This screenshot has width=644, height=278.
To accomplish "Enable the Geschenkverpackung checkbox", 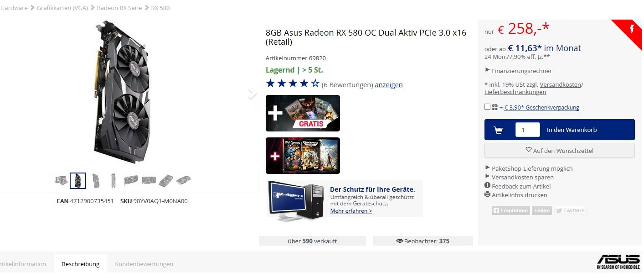I will pos(487,107).
